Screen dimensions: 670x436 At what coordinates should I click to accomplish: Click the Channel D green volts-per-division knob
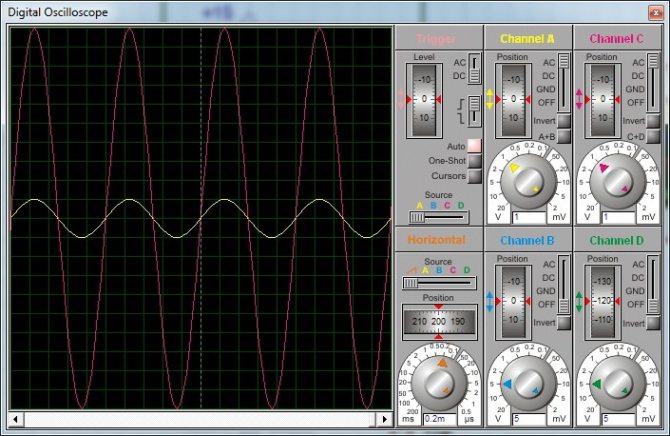pos(617,384)
